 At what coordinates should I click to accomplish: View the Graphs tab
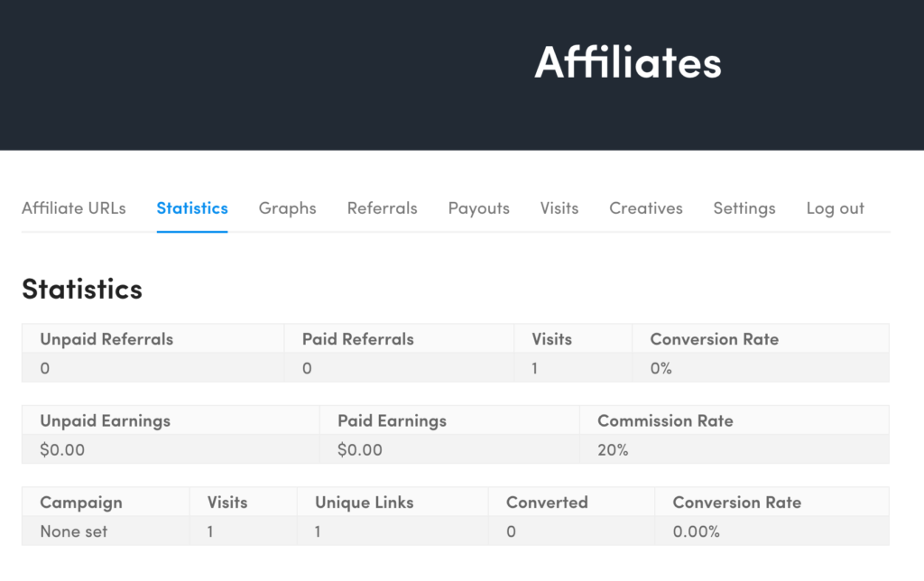[x=287, y=208]
